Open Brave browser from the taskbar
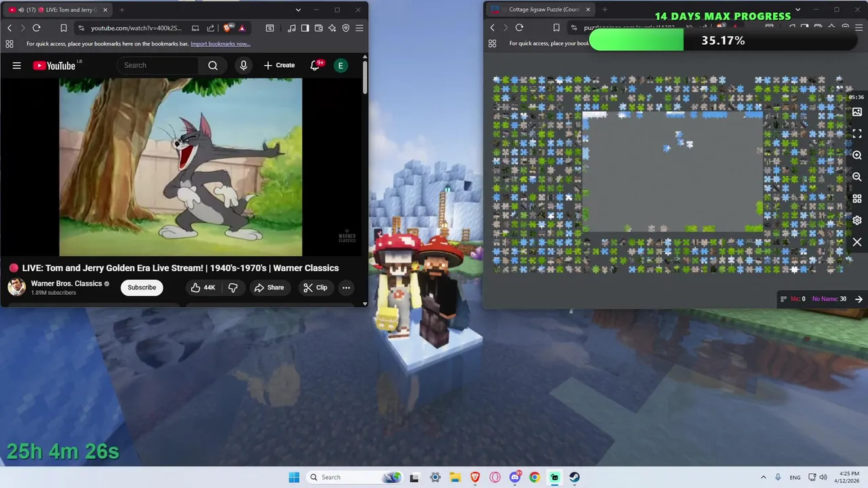This screenshot has height=488, width=868. (475, 477)
